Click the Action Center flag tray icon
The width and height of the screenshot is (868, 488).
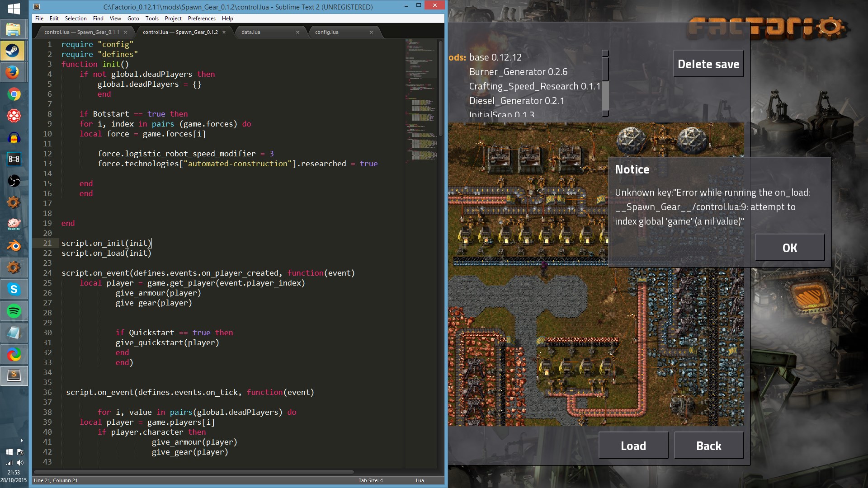coord(20,452)
